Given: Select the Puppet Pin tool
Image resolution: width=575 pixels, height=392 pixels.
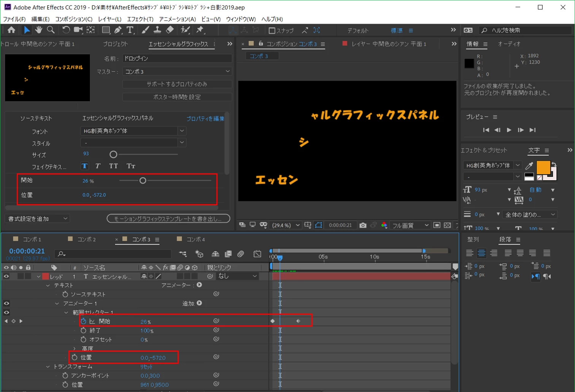Looking at the screenshot, I should tap(200, 30).
